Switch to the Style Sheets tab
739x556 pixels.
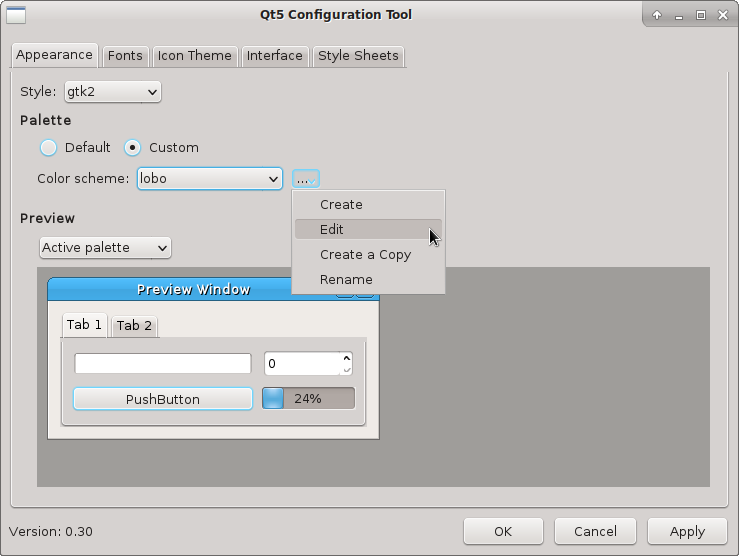(358, 56)
